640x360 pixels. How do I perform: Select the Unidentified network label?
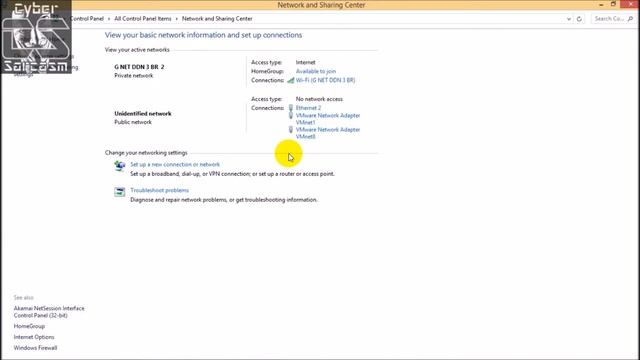[143, 113]
